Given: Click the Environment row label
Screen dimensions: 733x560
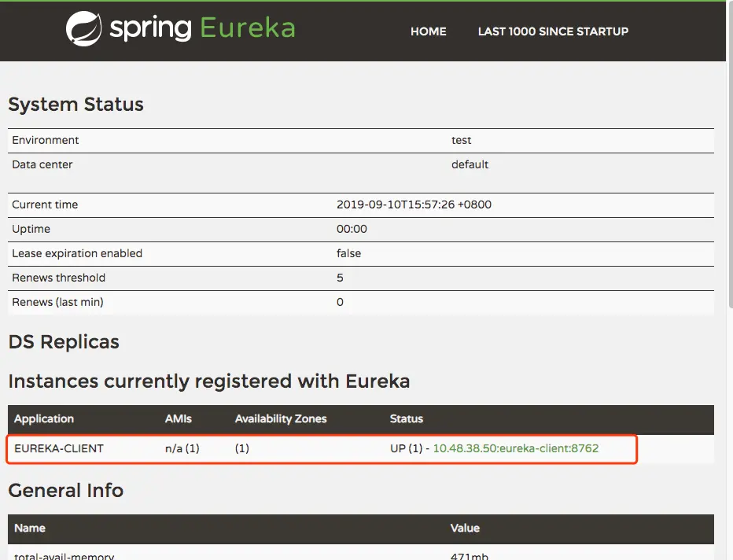Looking at the screenshot, I should click(46, 140).
